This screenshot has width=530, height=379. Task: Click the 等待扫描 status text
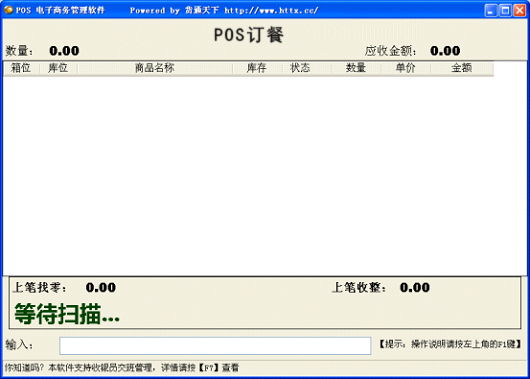coord(67,314)
